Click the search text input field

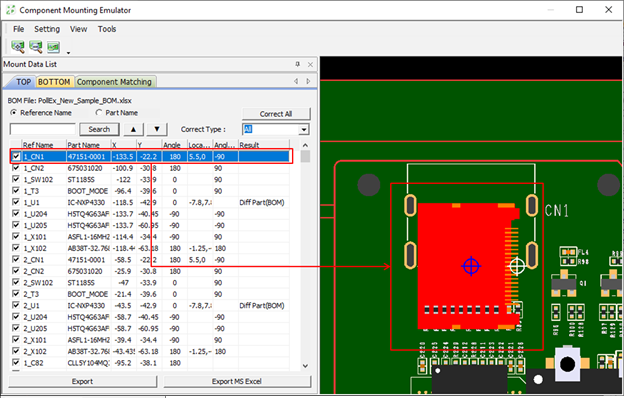point(43,129)
